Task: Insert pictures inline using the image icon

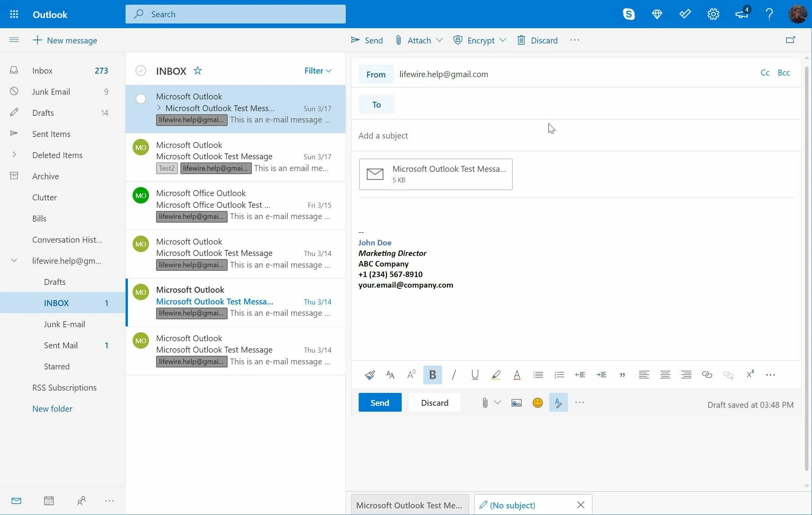Action: coord(516,403)
